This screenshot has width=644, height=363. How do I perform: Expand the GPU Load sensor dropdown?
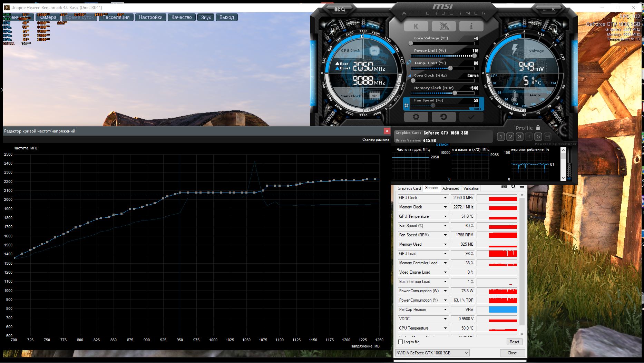[x=445, y=254]
